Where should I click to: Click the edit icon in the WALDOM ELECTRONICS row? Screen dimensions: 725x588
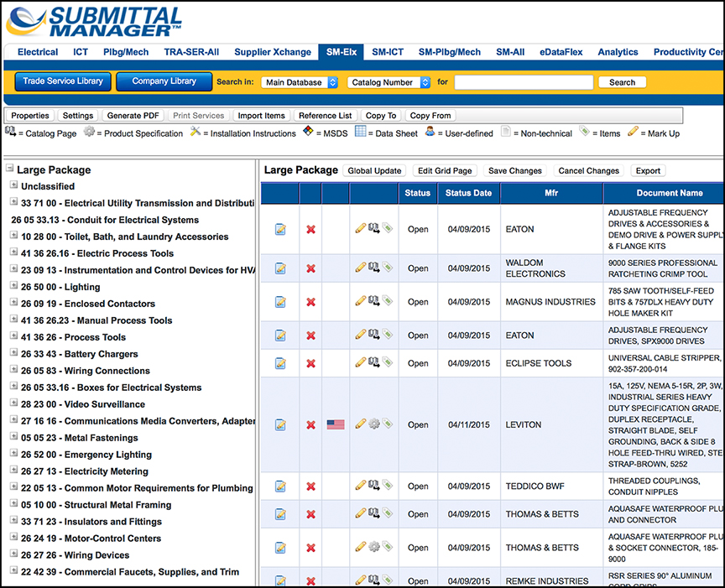tap(280, 268)
